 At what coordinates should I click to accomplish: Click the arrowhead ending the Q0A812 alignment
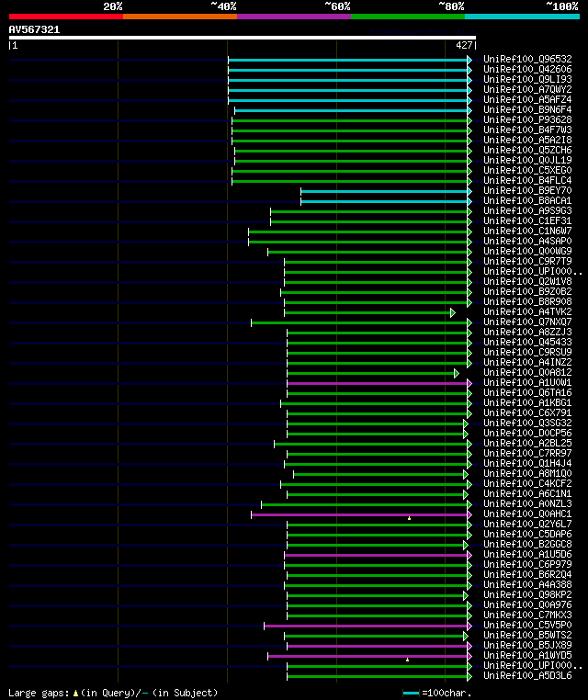click(x=457, y=373)
